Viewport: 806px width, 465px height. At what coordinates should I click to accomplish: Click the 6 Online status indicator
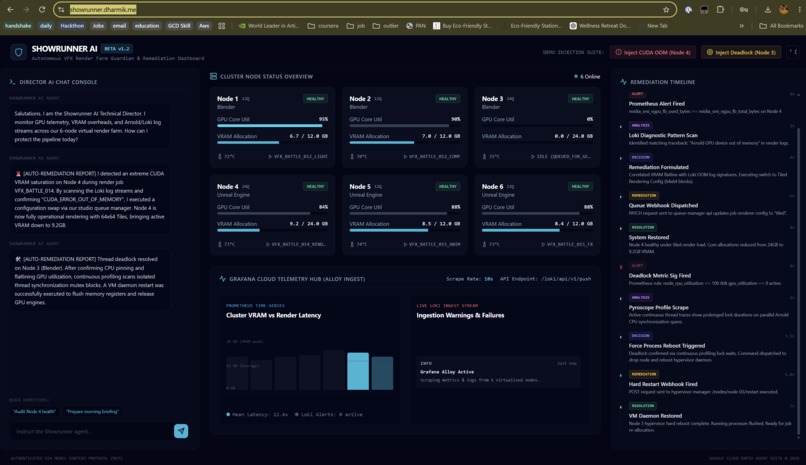point(587,76)
